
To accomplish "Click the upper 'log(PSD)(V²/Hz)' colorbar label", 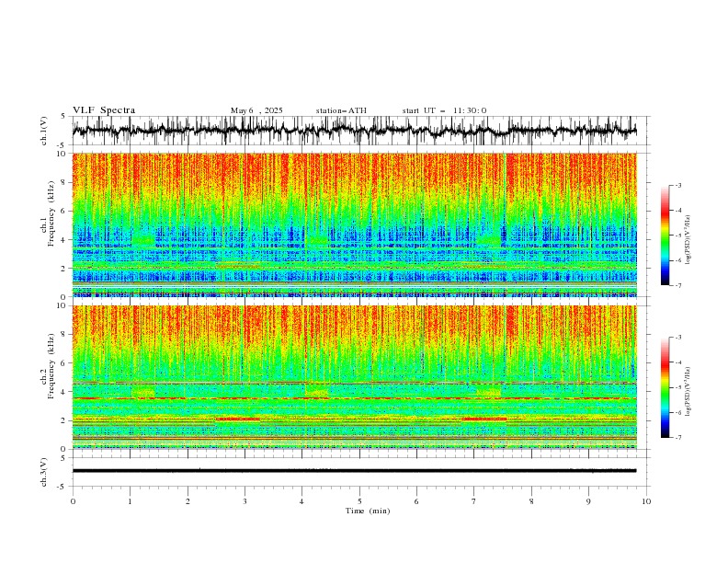I will (688, 240).
